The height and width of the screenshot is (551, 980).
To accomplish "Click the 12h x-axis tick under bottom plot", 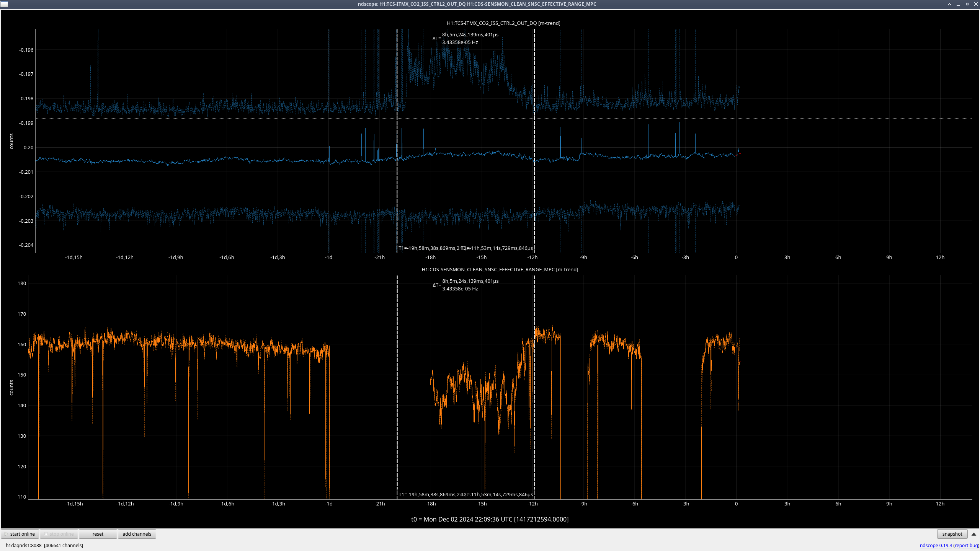I will click(940, 504).
